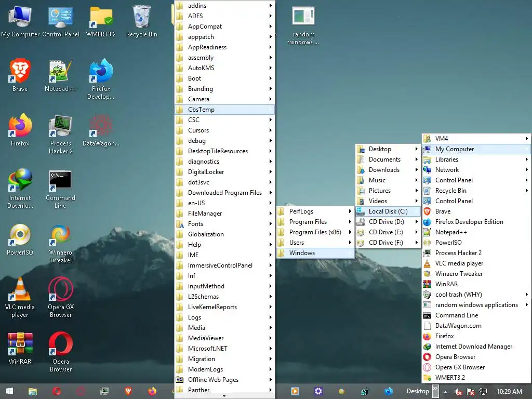Select the Brave shortcut on the desktop
Image resolution: width=532 pixels, height=399 pixels.
coord(20,75)
